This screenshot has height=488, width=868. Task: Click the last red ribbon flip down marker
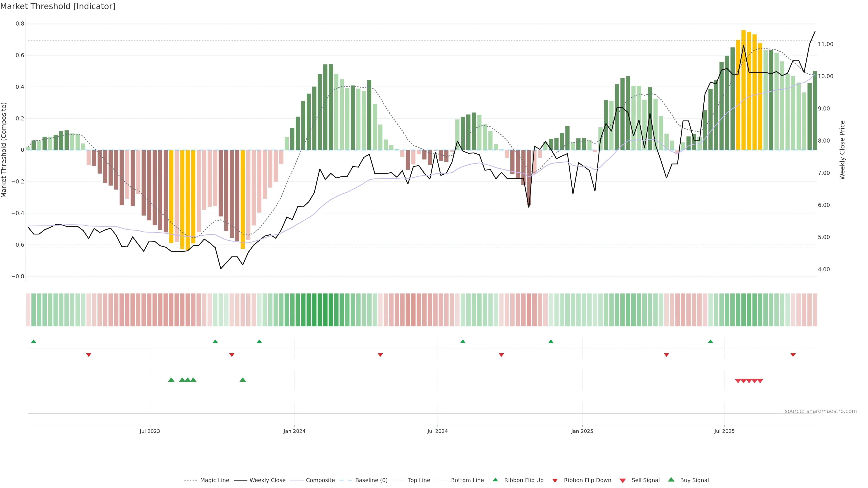tap(793, 355)
